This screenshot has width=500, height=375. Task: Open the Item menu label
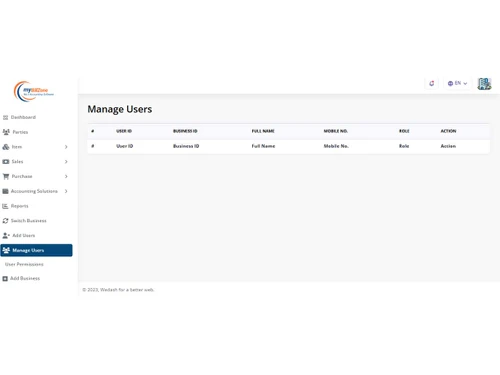coord(17,147)
